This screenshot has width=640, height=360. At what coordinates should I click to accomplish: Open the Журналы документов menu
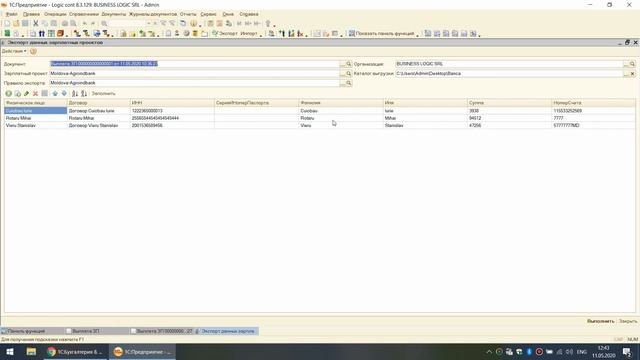point(153,14)
